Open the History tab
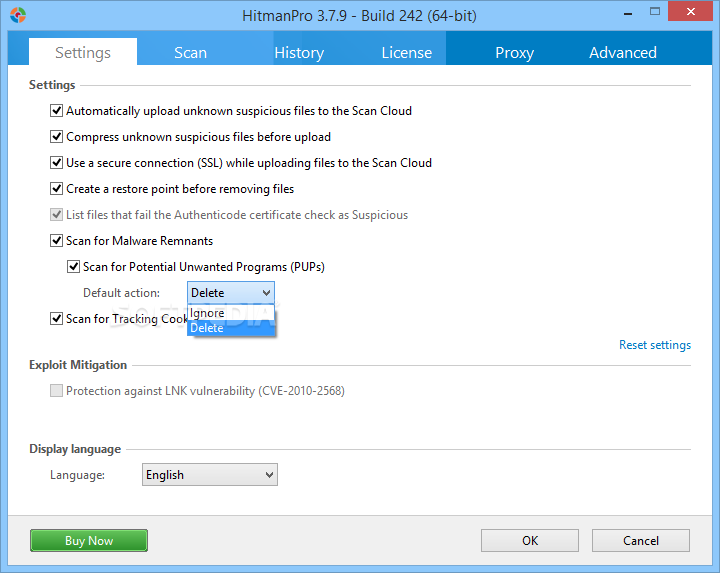720x573 pixels. coord(299,52)
